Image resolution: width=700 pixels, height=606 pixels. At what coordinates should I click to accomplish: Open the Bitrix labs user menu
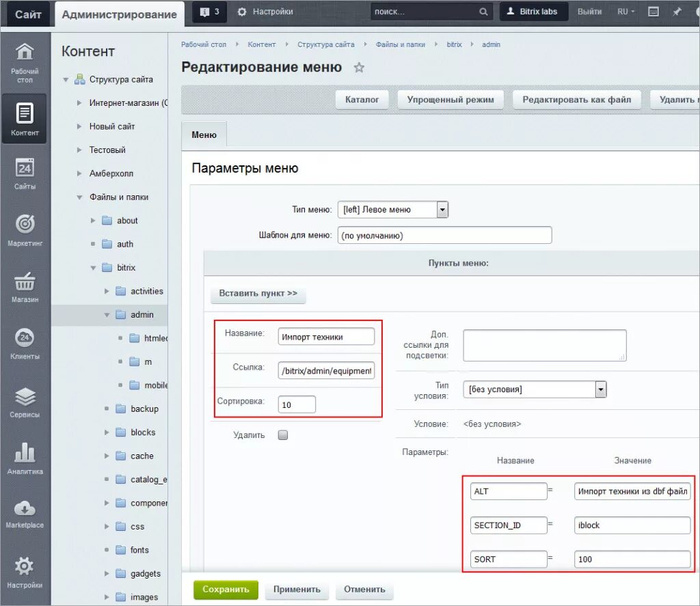tap(533, 12)
